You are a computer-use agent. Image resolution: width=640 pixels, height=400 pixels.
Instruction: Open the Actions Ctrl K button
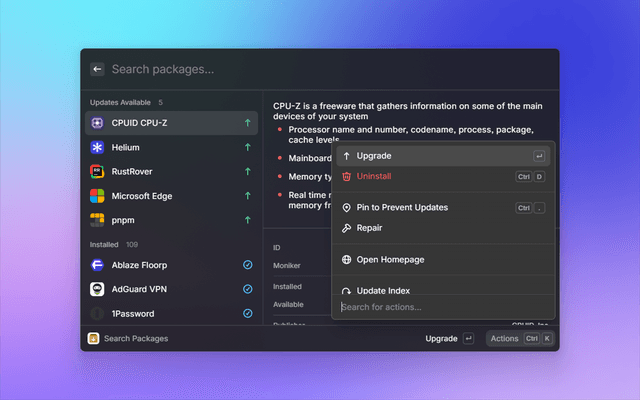click(520, 338)
